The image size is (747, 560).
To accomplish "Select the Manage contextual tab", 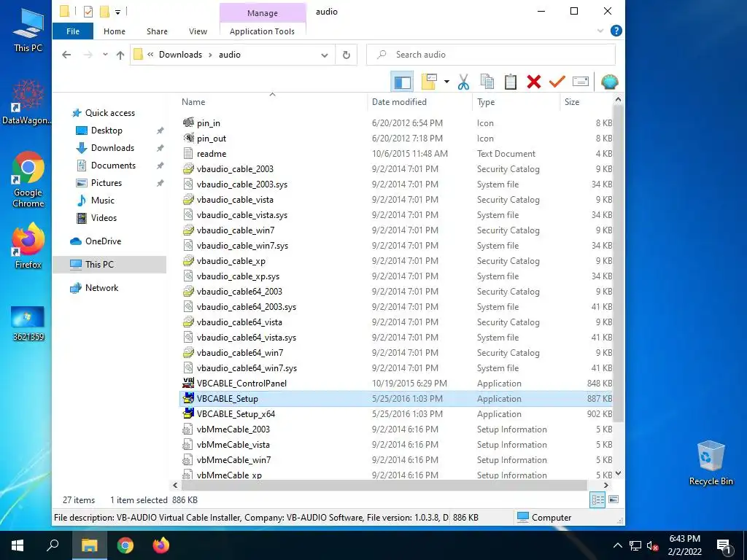I will pos(262,13).
